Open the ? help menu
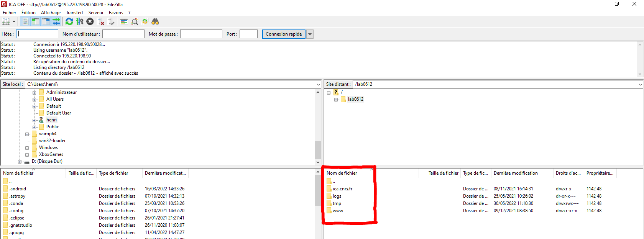This screenshot has width=644, height=239. (x=130, y=13)
